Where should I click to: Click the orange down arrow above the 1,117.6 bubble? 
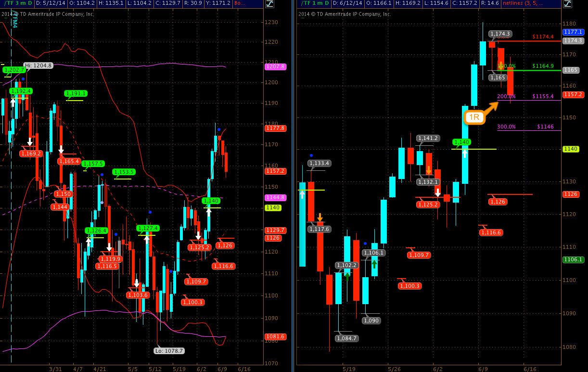tap(320, 218)
